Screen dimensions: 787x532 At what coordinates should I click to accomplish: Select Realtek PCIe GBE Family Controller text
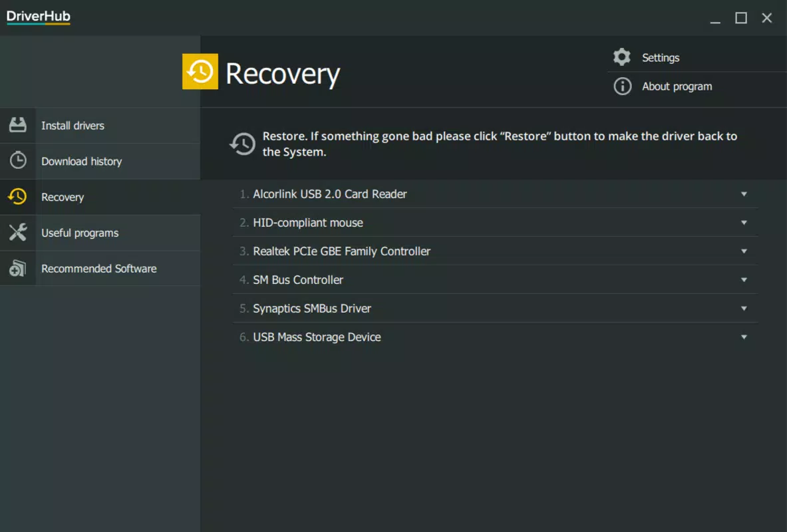tap(341, 251)
